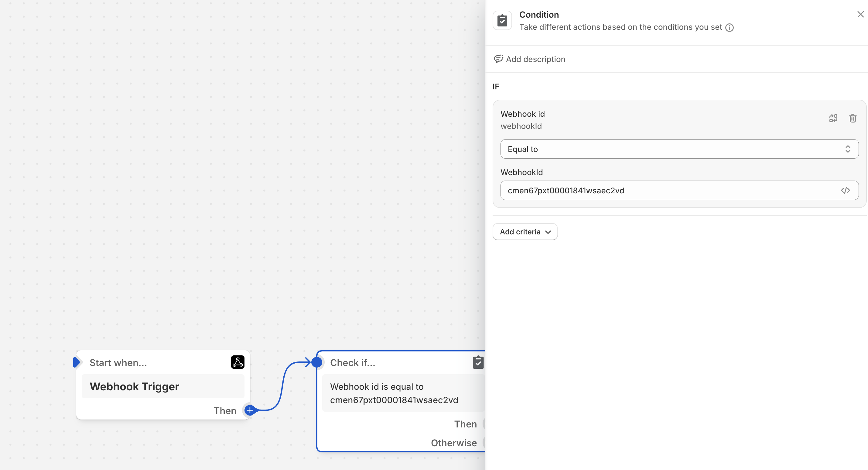Click the Otherwise output of Check if node
Screen dimensions: 868x470
point(453,443)
